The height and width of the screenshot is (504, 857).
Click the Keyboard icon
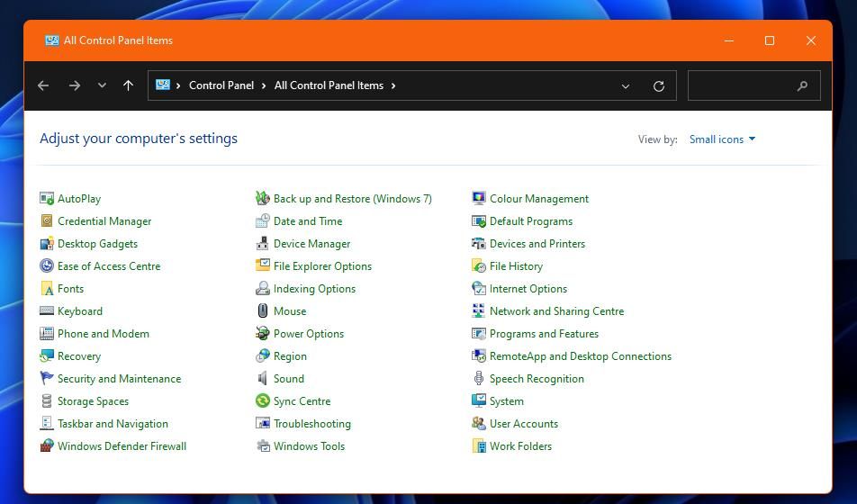pyautogui.click(x=47, y=310)
